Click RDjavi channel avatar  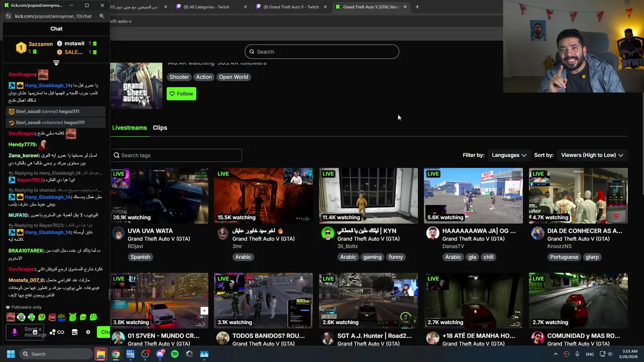click(118, 233)
